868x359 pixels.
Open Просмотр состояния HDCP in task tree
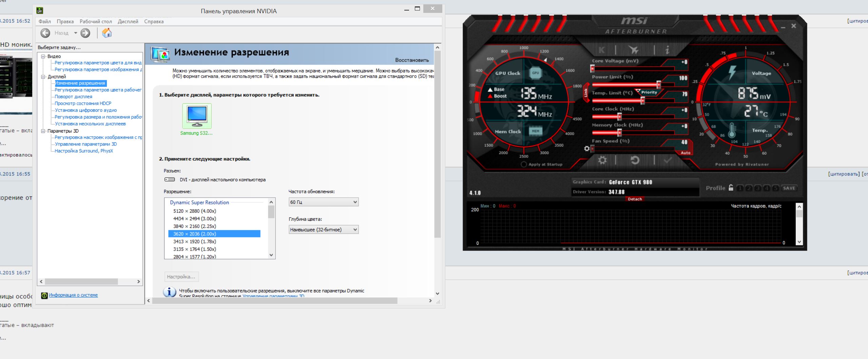83,103
